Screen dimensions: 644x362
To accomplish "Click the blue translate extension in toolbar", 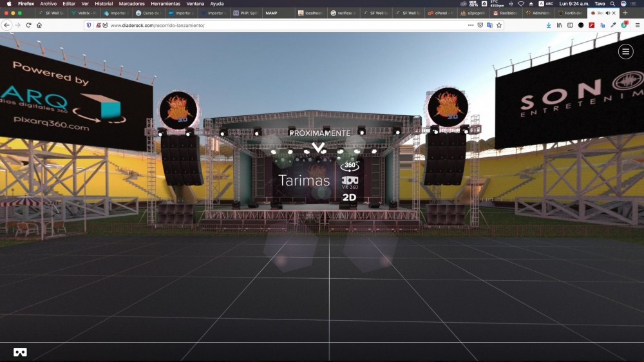I will (603, 25).
